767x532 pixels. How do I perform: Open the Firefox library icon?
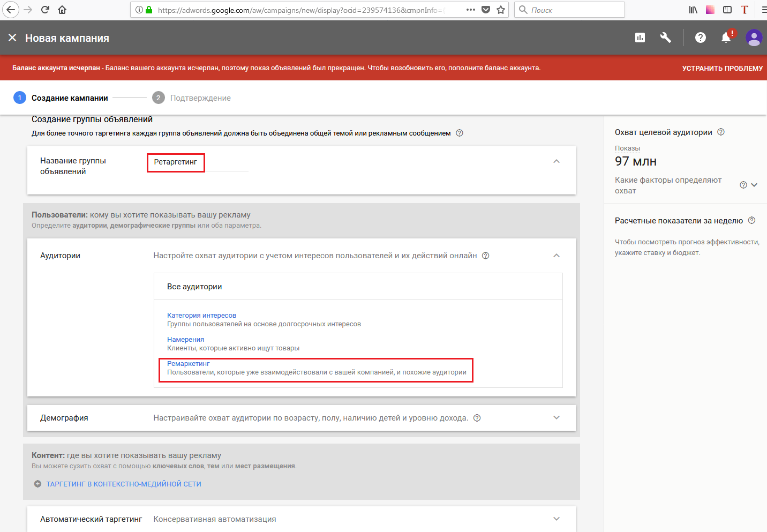coord(693,10)
